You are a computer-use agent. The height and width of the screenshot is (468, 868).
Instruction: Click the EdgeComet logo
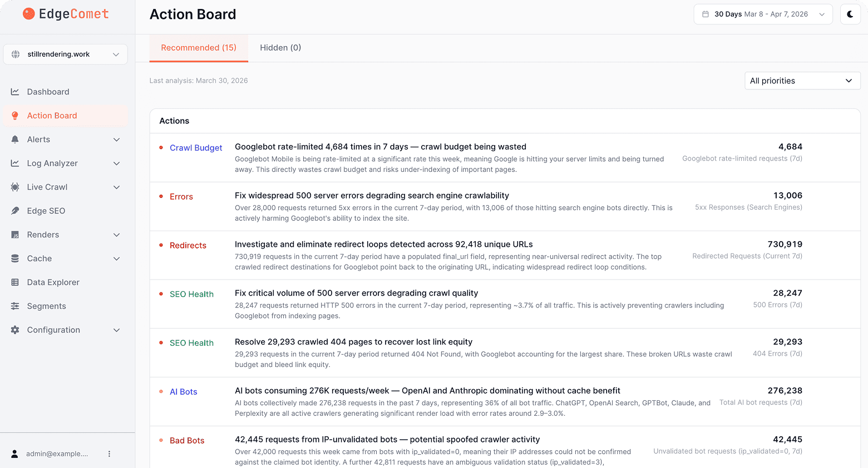coord(66,14)
